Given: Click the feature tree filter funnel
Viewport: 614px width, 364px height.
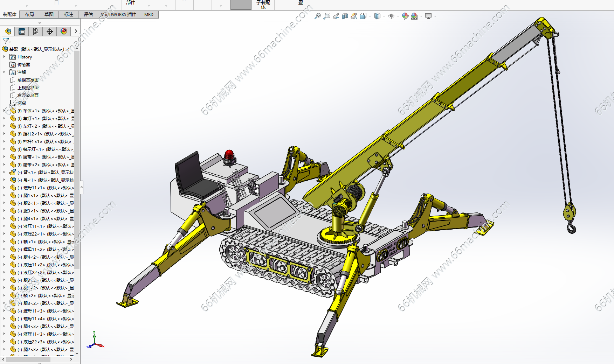Looking at the screenshot, I should coord(6,41).
